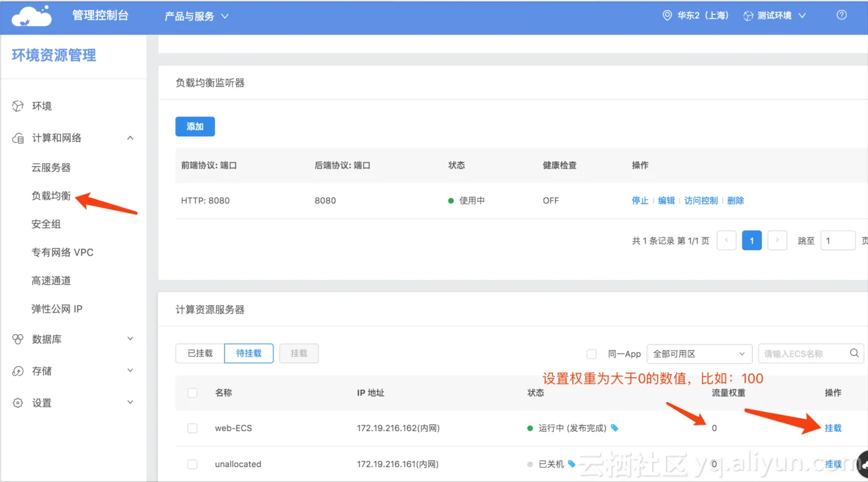Viewport: 868px width, 482px height.
Task: Click 挂载 link on unallocated row
Action: (x=833, y=464)
